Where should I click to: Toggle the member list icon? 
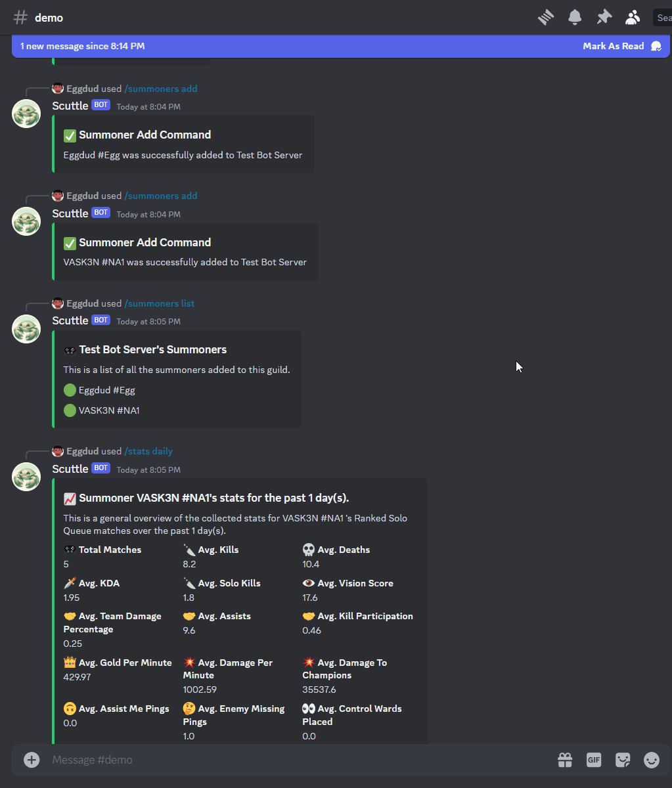tap(633, 18)
